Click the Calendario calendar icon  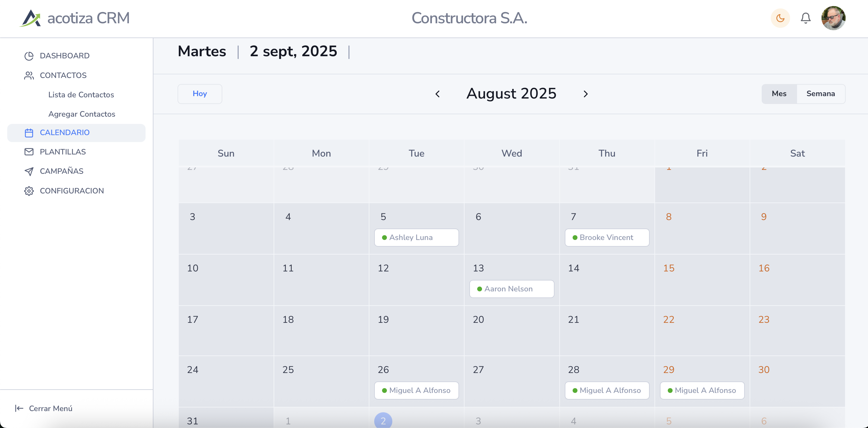pyautogui.click(x=29, y=133)
